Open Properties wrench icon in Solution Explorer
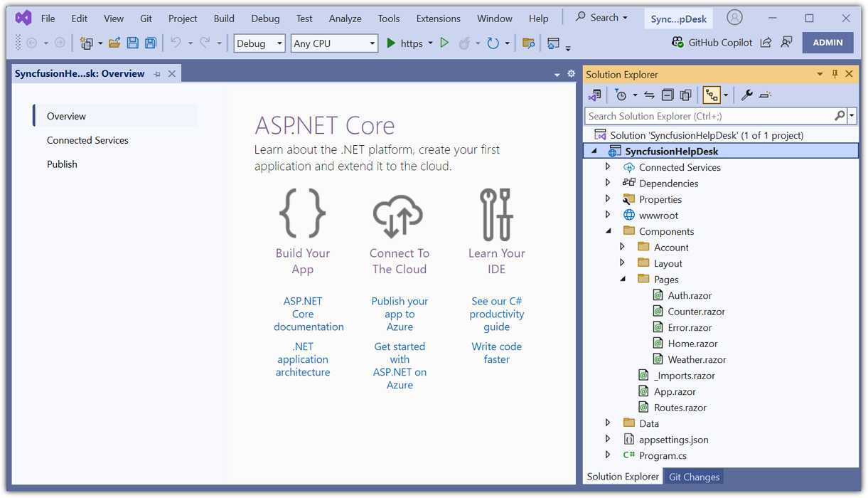 click(746, 95)
